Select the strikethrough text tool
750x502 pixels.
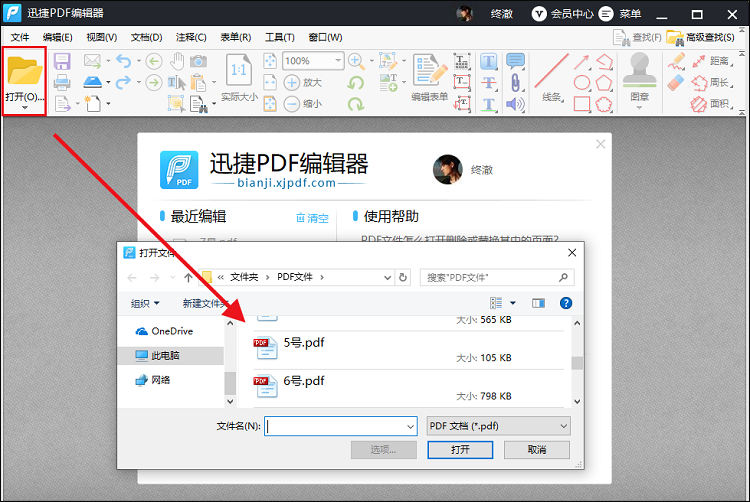[488, 83]
